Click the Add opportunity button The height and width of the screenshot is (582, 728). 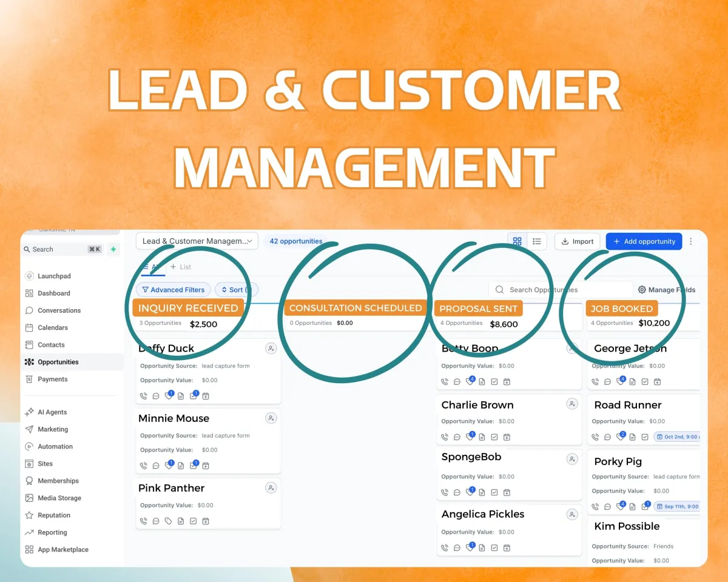point(644,241)
